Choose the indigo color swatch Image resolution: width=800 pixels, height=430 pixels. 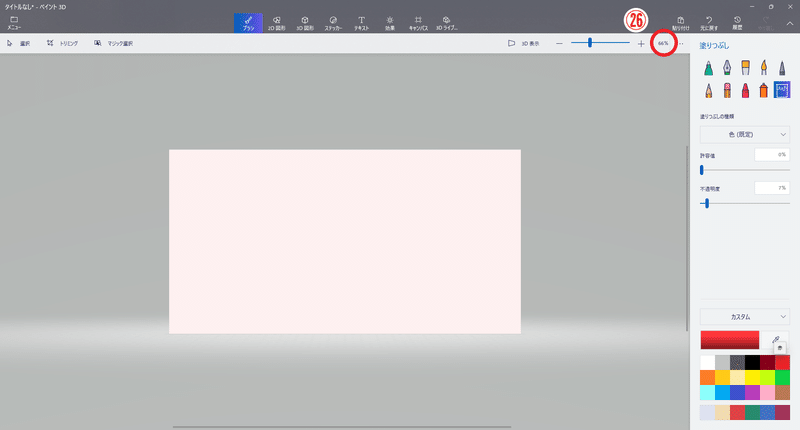tap(737, 392)
